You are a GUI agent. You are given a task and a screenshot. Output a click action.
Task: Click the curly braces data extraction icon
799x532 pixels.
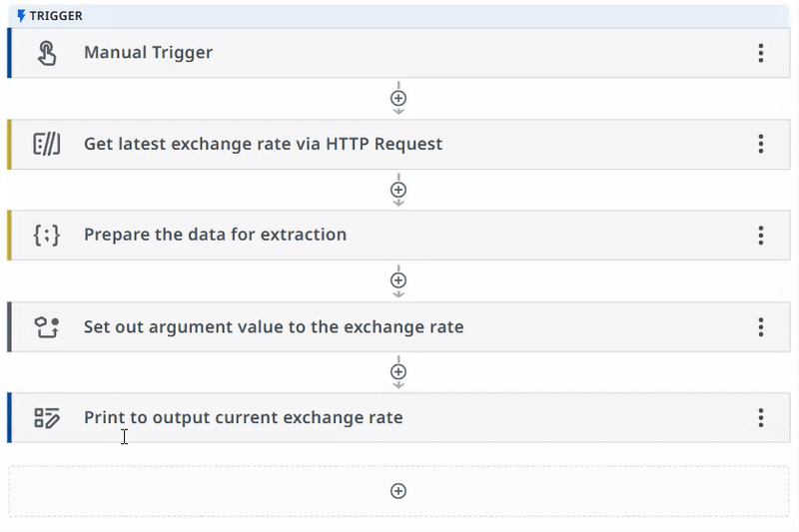(47, 236)
